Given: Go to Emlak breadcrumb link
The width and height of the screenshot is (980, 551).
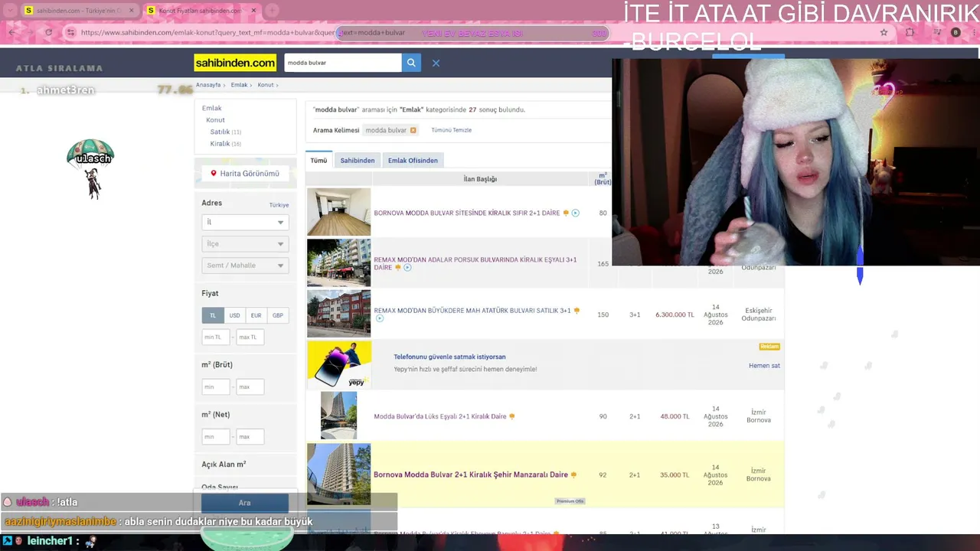Looking at the screenshot, I should pyautogui.click(x=239, y=85).
